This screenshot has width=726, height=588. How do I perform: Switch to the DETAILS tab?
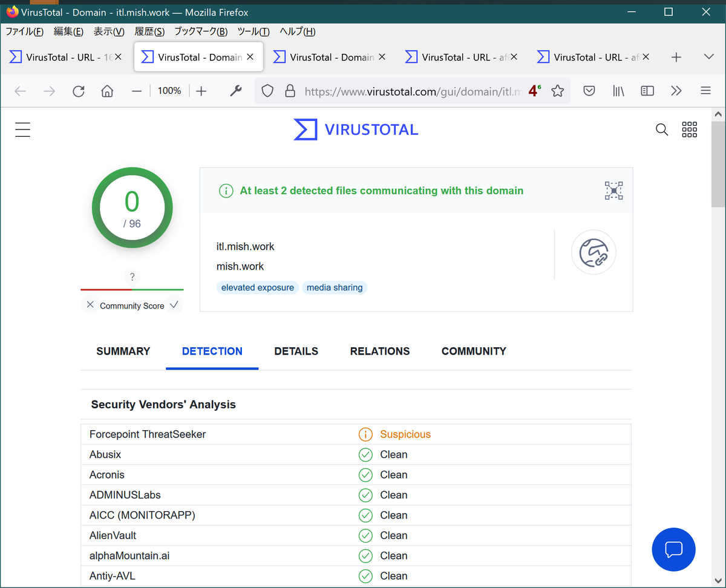click(x=296, y=351)
